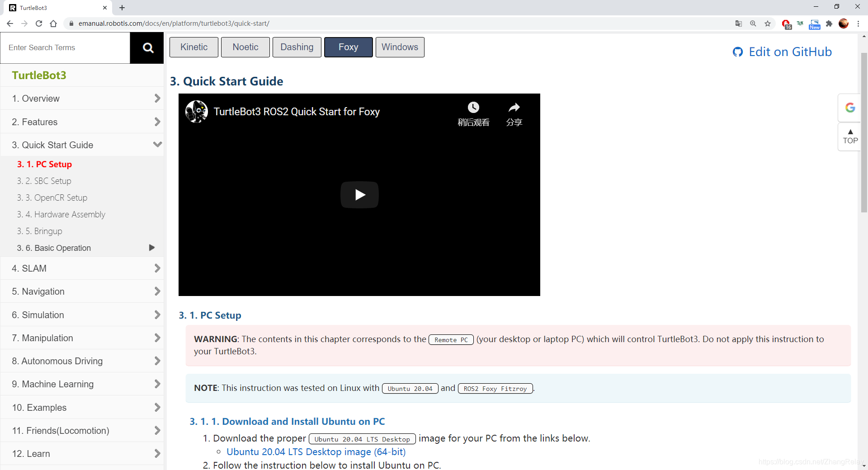Viewport: 868px width, 470px height.
Task: Open the 3. 5. Bringup sidebar link
Action: pyautogui.click(x=39, y=231)
